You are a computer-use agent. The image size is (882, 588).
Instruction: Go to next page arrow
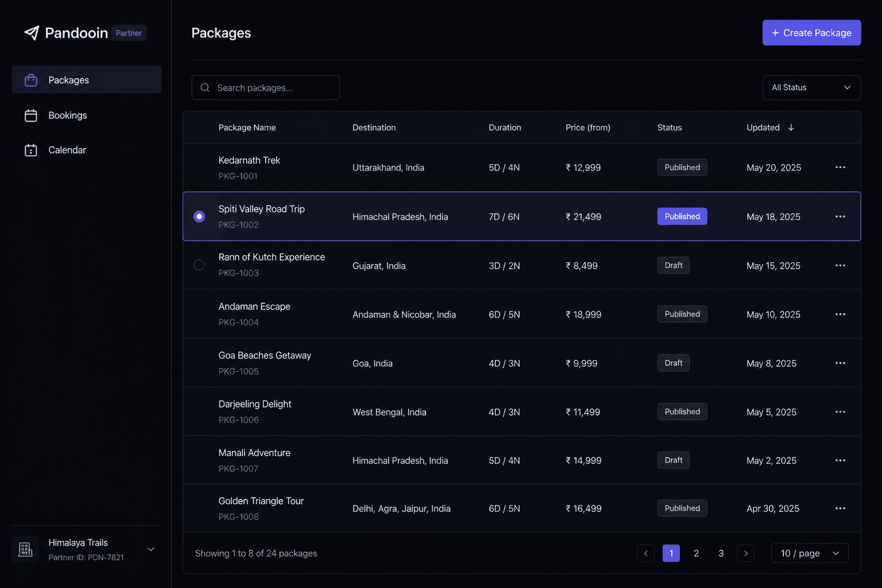pyautogui.click(x=746, y=553)
